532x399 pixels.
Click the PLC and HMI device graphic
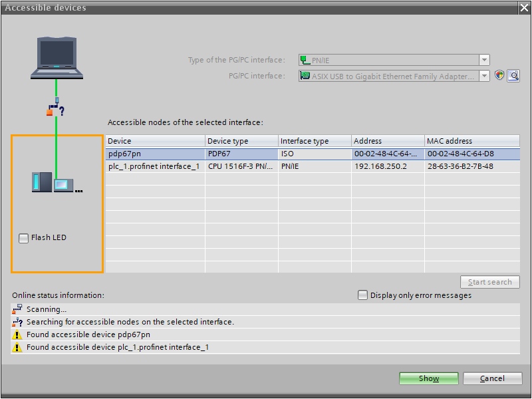coord(57,182)
